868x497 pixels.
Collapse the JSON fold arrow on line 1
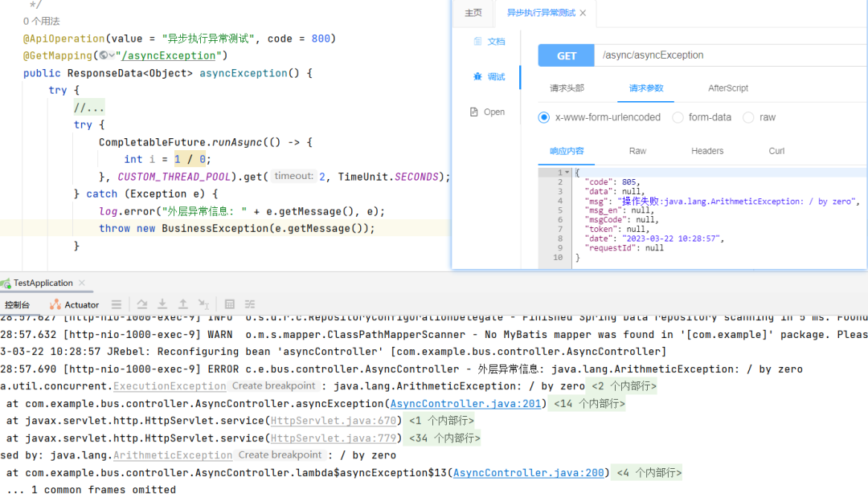click(567, 173)
